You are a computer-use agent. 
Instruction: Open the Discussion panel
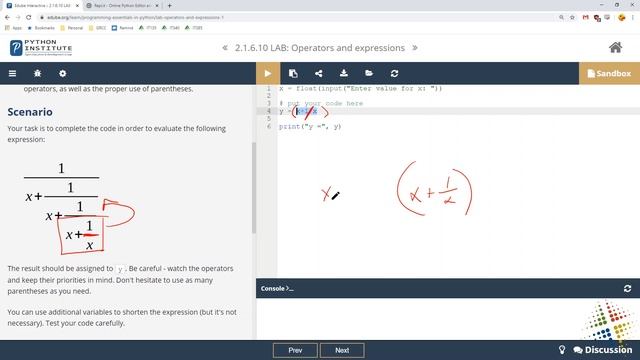(x=603, y=350)
